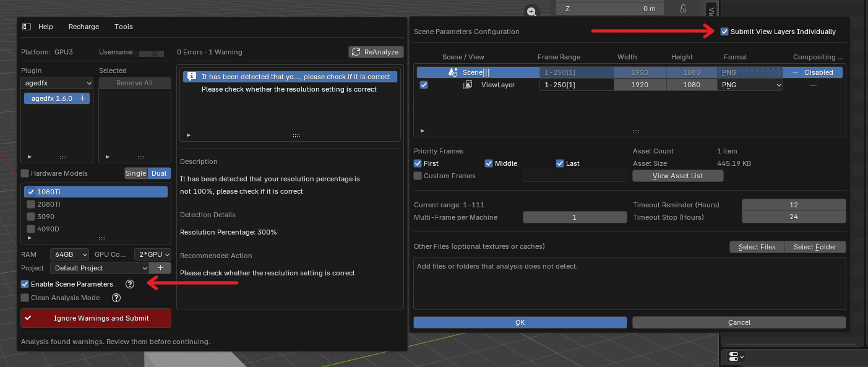Click the checkmark icon on the Submit button
This screenshot has width=868, height=367.
pyautogui.click(x=28, y=318)
